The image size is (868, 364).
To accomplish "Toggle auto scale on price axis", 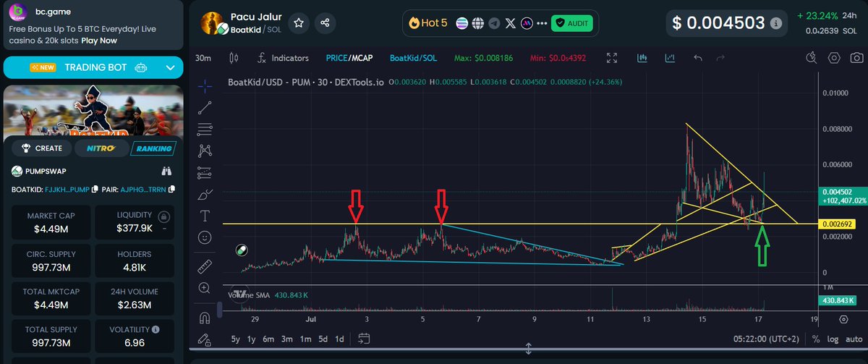I will click(854, 339).
